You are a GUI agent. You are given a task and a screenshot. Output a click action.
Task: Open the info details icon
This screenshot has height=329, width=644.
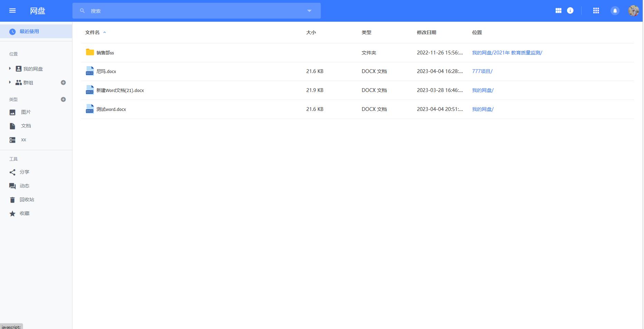click(570, 11)
